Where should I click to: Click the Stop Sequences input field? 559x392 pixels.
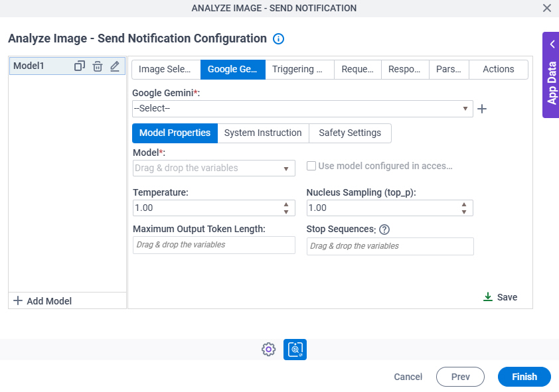click(x=390, y=246)
